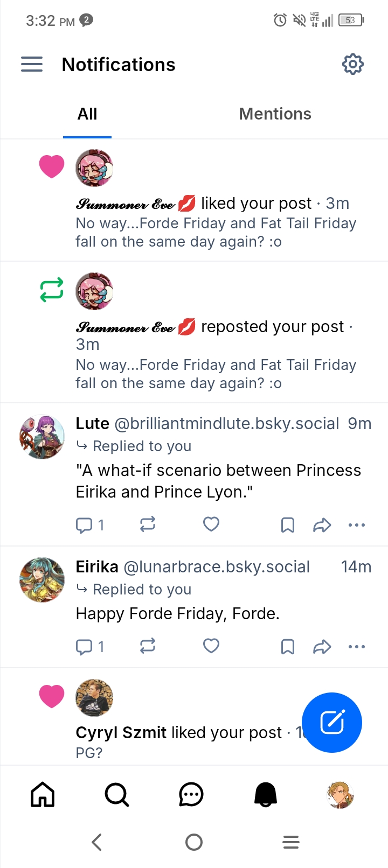Open Lute's profile handle link
The height and width of the screenshot is (868, 388).
tap(227, 424)
